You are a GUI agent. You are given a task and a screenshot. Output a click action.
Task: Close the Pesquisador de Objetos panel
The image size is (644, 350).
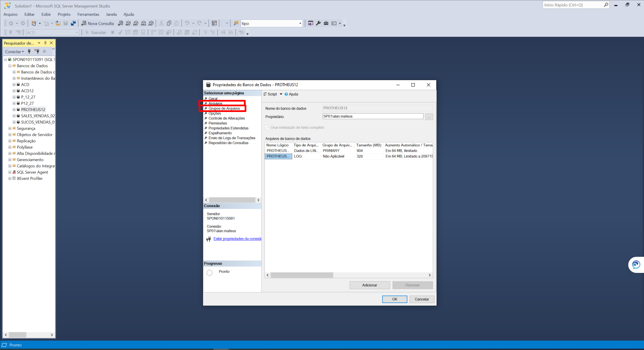pos(51,43)
